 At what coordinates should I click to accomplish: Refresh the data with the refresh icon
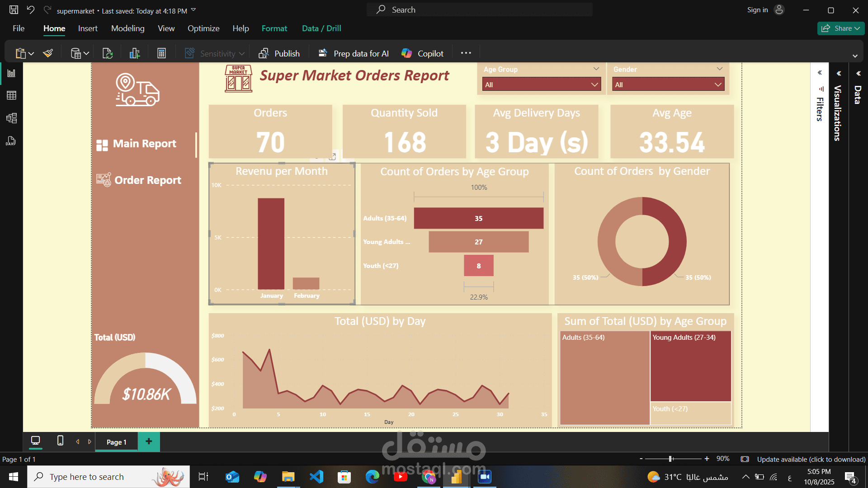click(108, 53)
